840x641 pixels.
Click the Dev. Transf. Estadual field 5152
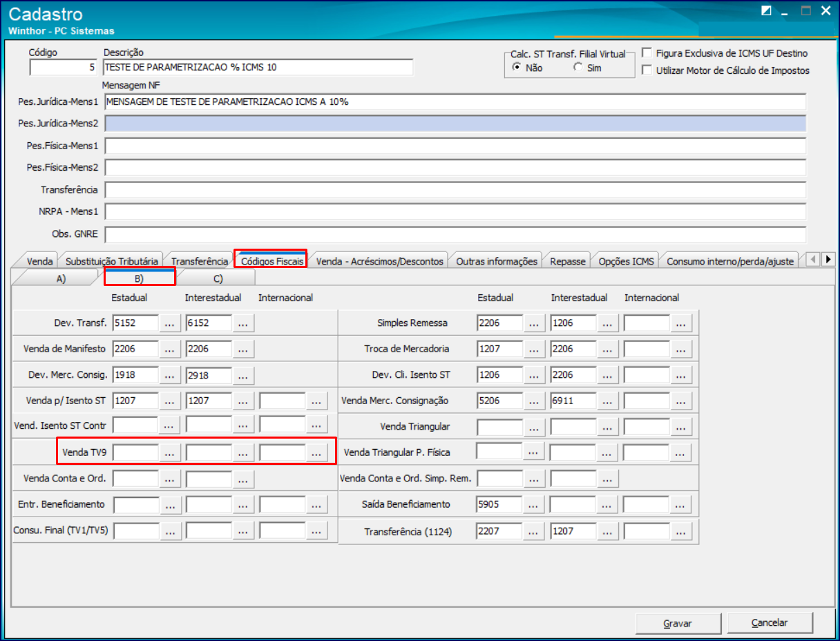pyautogui.click(x=136, y=323)
